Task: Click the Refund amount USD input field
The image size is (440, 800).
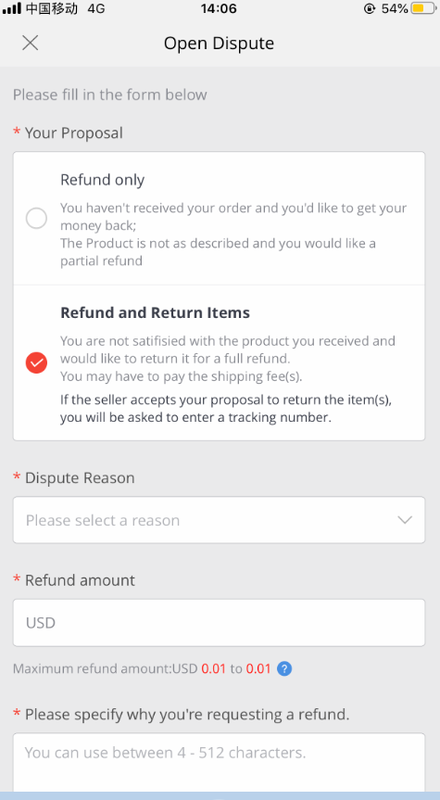Action: pyautogui.click(x=219, y=622)
